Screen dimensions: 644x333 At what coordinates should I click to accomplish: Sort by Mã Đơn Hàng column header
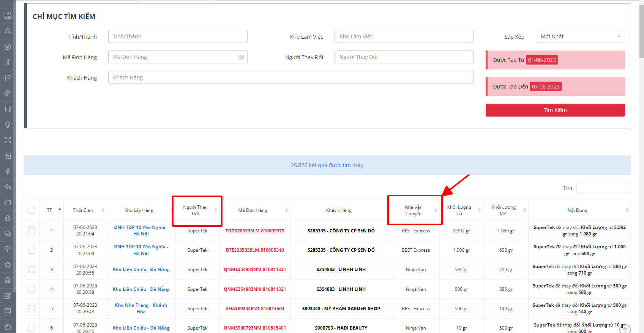(x=255, y=210)
